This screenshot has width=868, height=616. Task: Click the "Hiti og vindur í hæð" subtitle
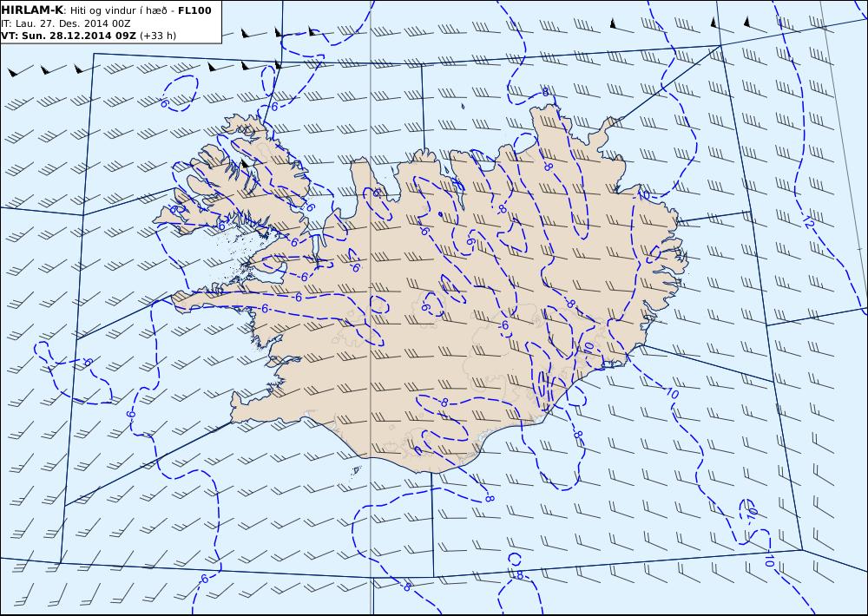(118, 10)
